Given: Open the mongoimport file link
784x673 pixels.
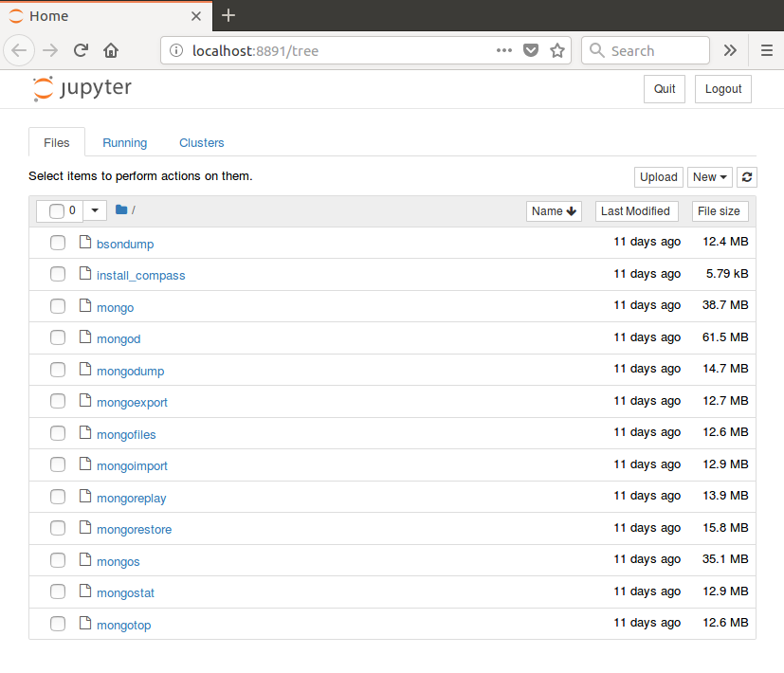Looking at the screenshot, I should [132, 466].
